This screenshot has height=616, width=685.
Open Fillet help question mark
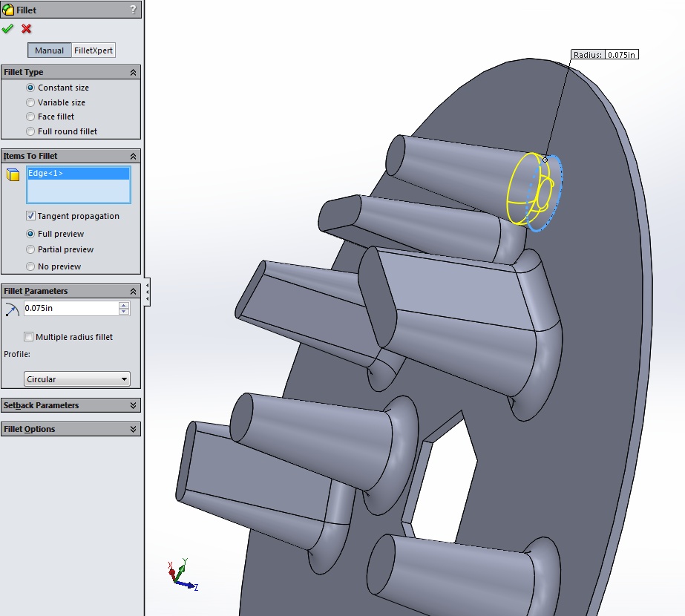134,10
